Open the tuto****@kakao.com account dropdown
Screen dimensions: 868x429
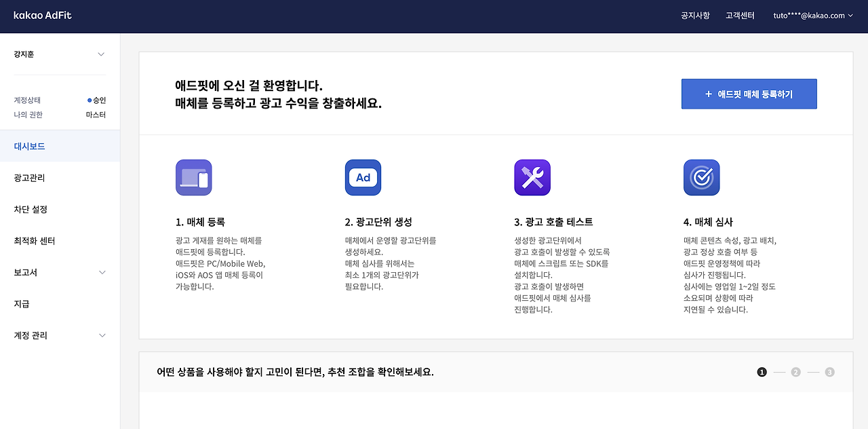click(813, 16)
